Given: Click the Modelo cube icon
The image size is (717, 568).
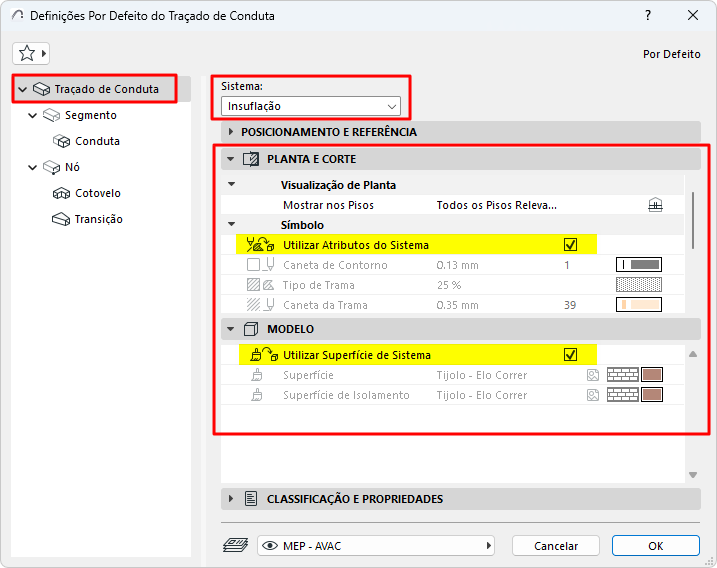Looking at the screenshot, I should point(251,329).
